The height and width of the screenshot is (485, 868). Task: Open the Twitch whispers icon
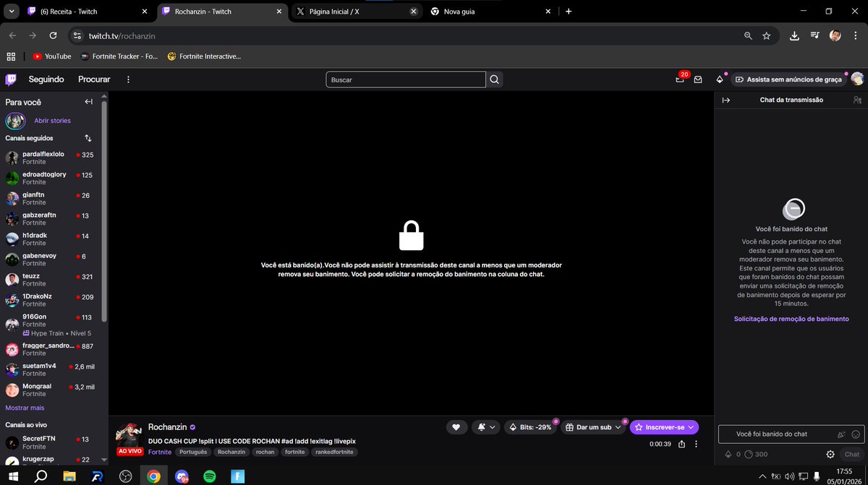pos(698,80)
